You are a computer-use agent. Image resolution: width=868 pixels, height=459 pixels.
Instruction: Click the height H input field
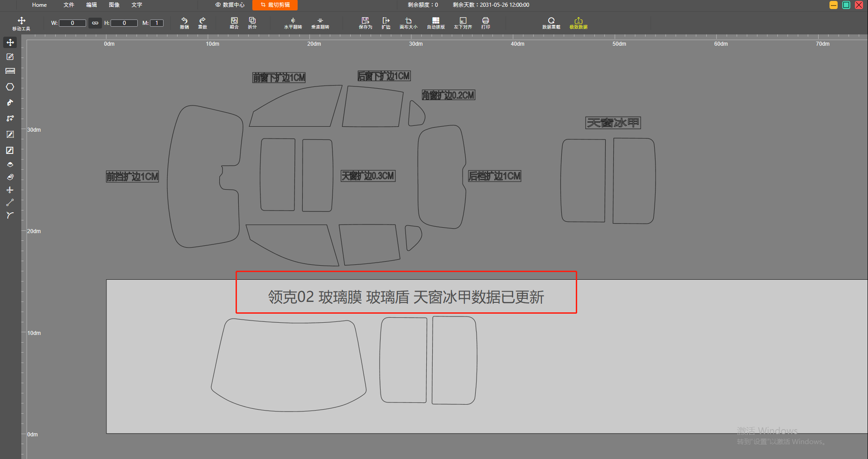(x=124, y=23)
